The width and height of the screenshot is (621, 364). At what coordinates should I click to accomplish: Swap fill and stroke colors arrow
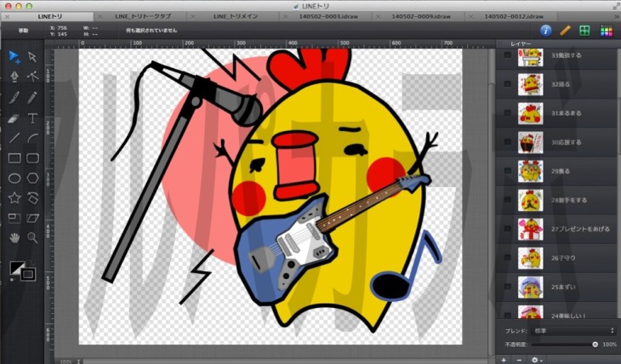tap(31, 262)
